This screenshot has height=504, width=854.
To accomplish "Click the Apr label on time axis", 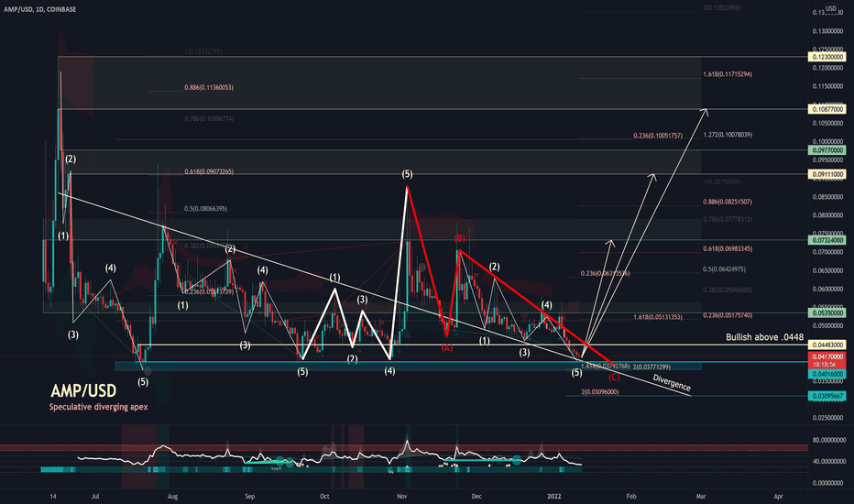I will click(x=778, y=497).
